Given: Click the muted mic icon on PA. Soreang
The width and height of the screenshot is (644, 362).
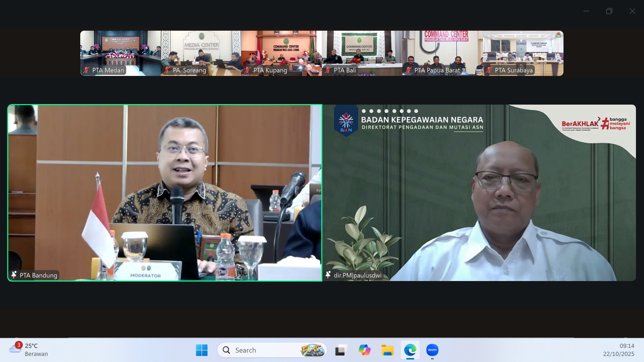Looking at the screenshot, I should 167,70.
